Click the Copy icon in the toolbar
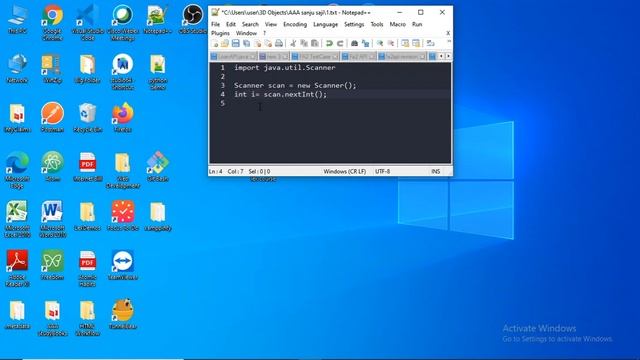 tap(304, 43)
